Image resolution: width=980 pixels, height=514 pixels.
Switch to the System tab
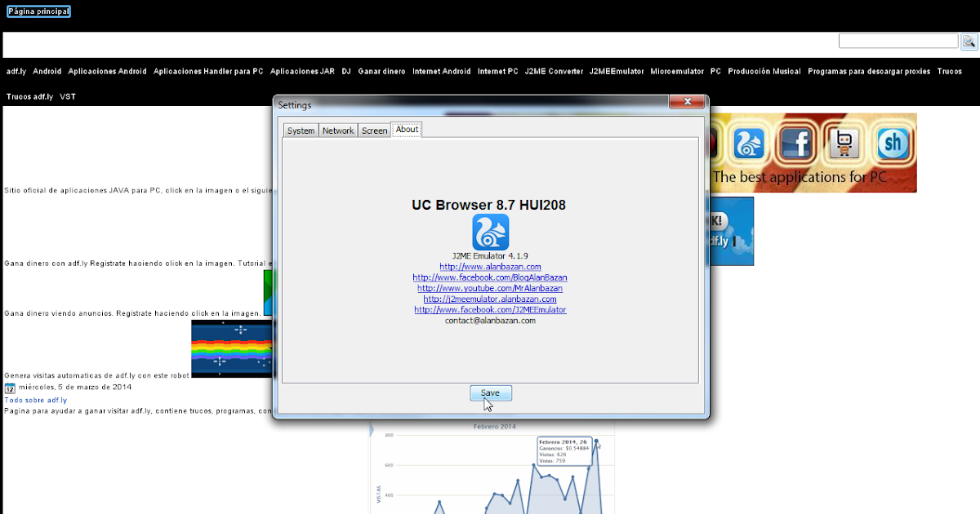[x=301, y=131]
